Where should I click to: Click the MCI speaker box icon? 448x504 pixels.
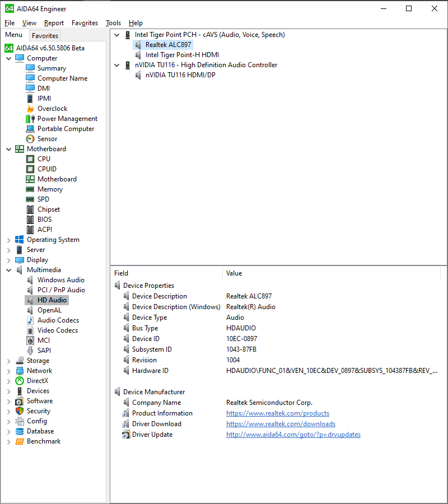30,340
